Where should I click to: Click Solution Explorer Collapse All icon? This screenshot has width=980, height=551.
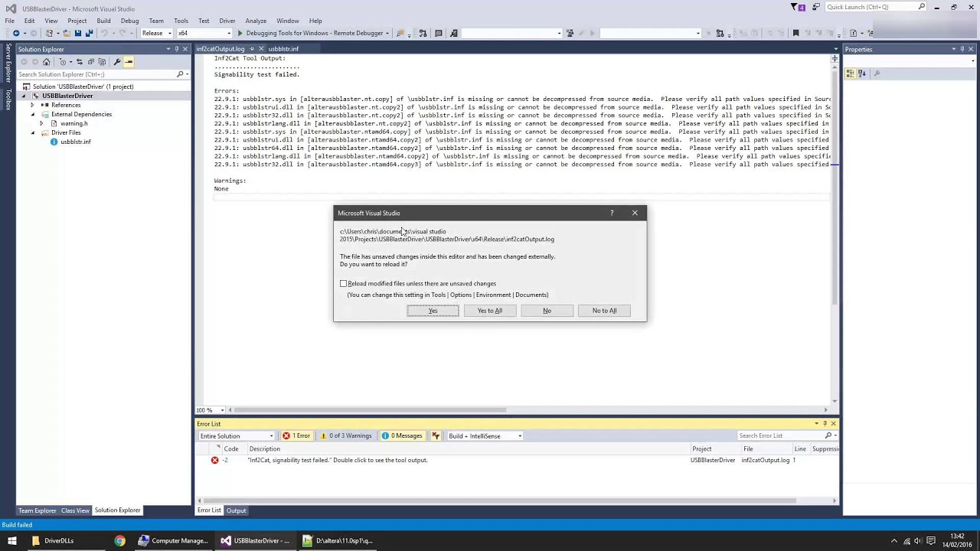90,62
